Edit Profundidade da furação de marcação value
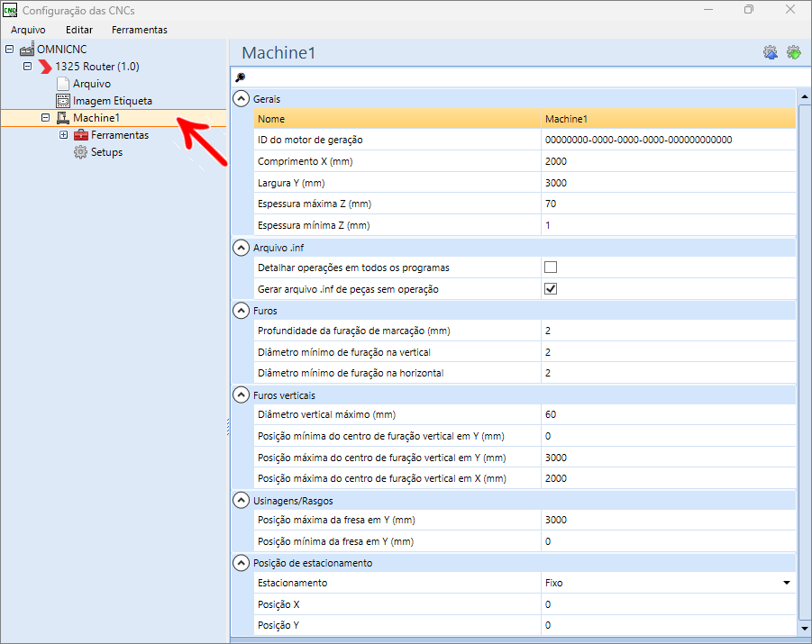812x644 pixels. [x=668, y=331]
